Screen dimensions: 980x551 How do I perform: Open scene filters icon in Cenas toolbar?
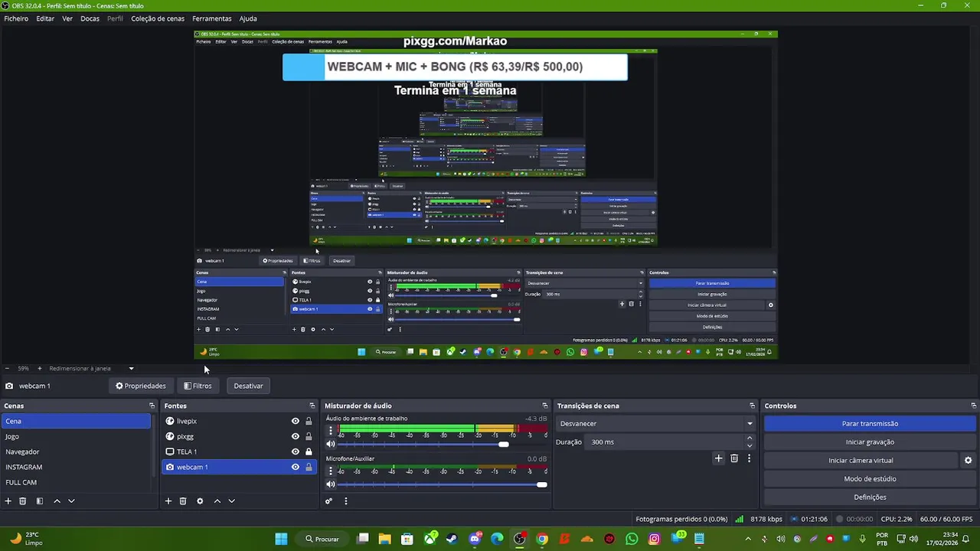click(x=40, y=501)
